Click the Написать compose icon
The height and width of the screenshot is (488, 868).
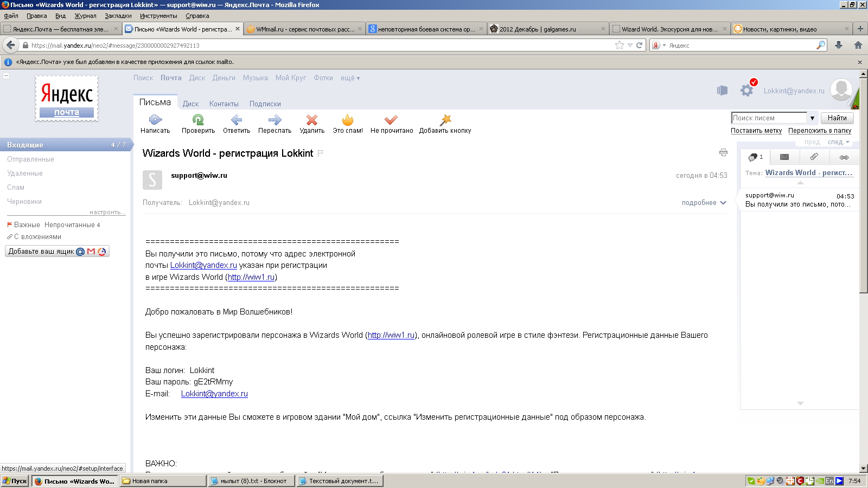pyautogui.click(x=155, y=120)
